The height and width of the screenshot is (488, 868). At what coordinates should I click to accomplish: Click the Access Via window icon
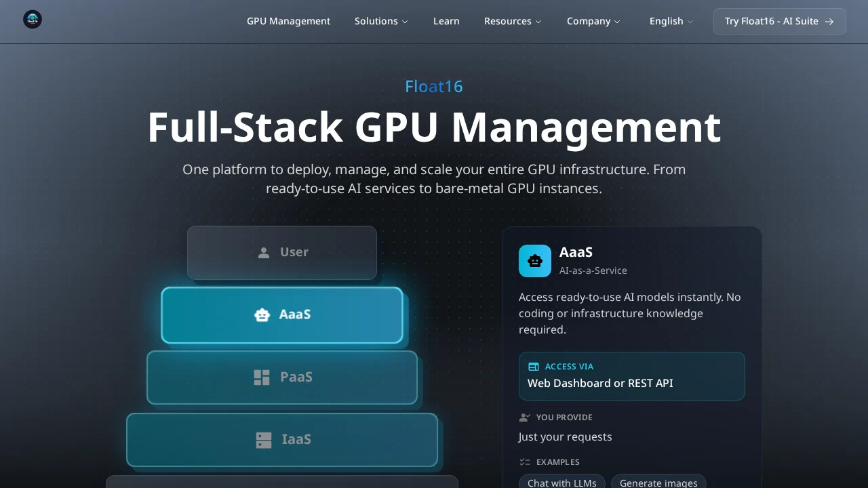[x=534, y=367]
